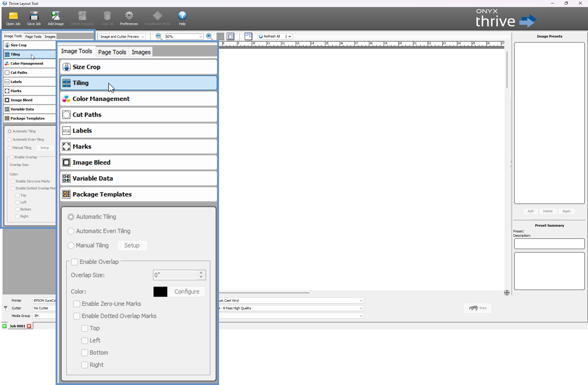The width and height of the screenshot is (588, 385).
Task: Click the Print button
Action: pyautogui.click(x=478, y=308)
